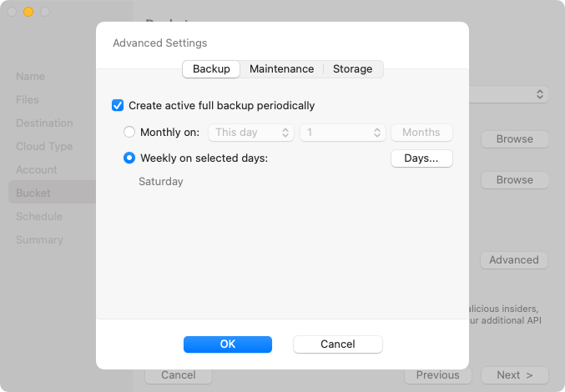Switch to the Backup tab
This screenshot has width=565, height=392.
(211, 68)
